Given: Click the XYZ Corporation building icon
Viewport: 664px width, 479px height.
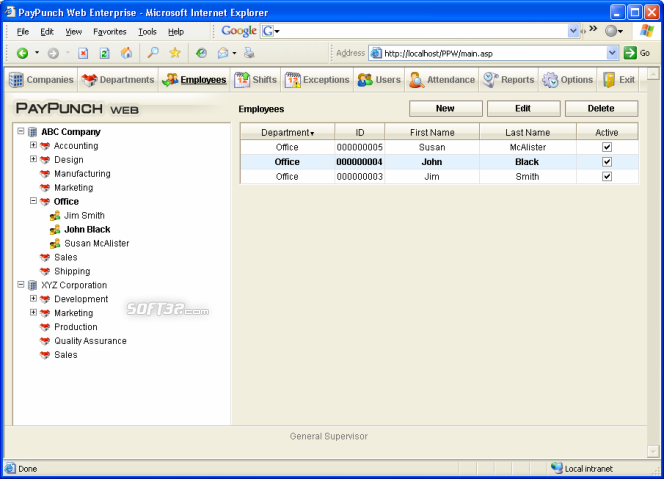Looking at the screenshot, I should point(33,285).
